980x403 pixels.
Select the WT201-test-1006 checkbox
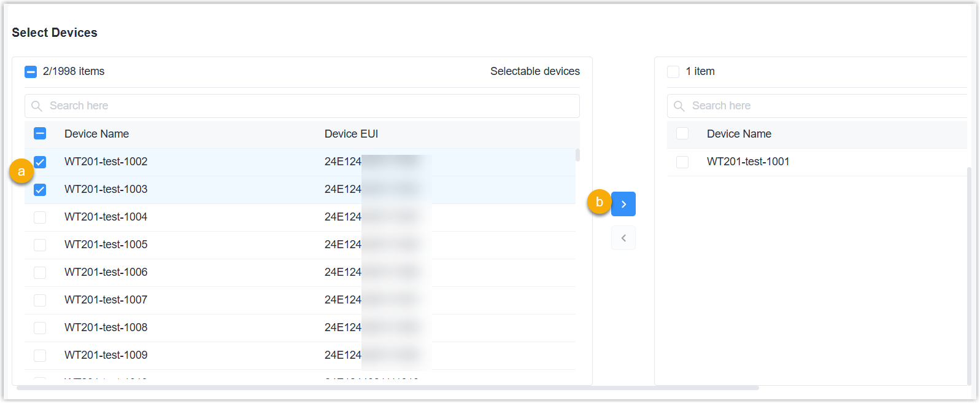pyautogui.click(x=40, y=273)
